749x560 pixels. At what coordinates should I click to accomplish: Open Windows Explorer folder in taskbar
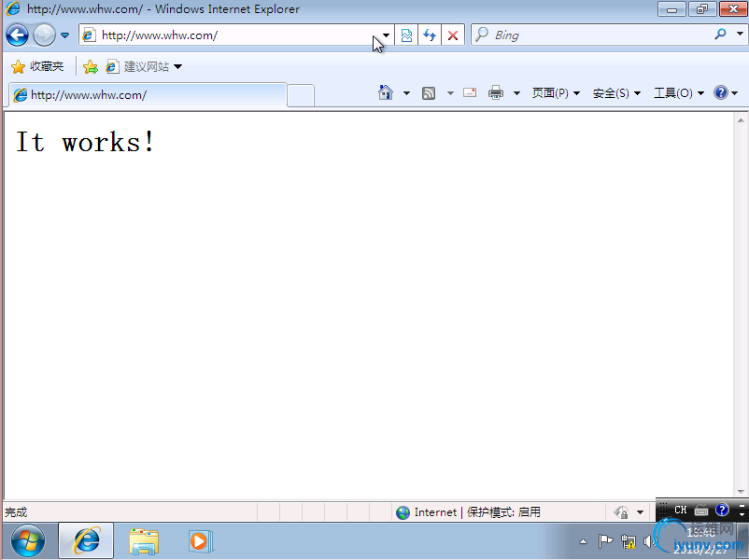click(x=143, y=541)
